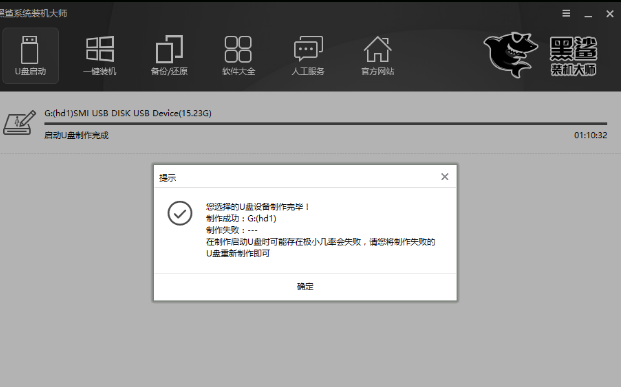Click the window title 黑鲨系统装机大师
The height and width of the screenshot is (387, 625).
click(x=33, y=13)
